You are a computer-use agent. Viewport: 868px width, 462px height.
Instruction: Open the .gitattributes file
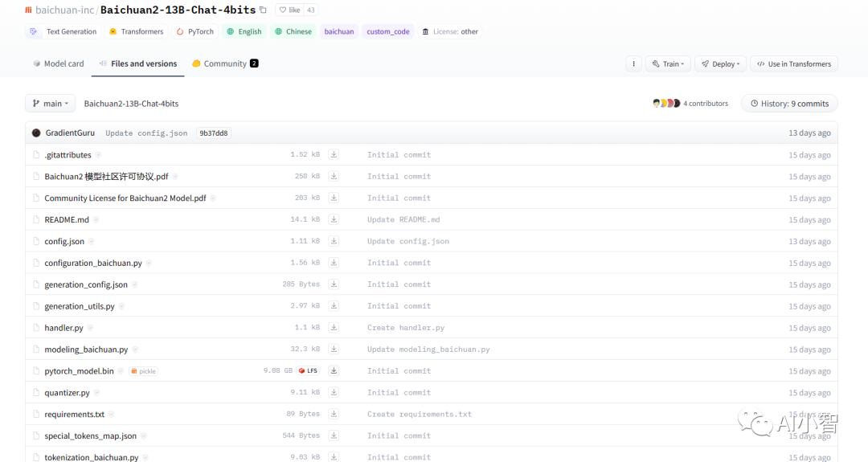(68, 155)
